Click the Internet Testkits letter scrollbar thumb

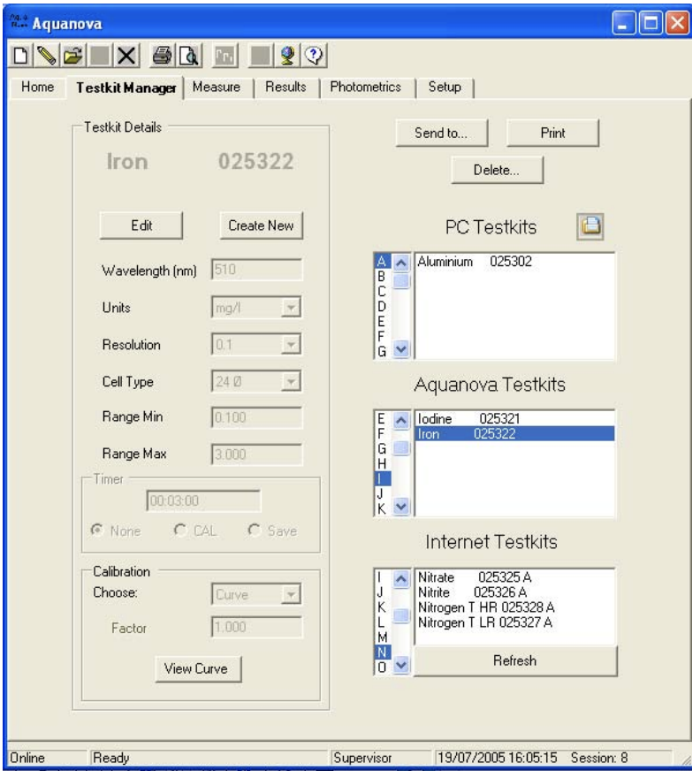pyautogui.click(x=401, y=615)
